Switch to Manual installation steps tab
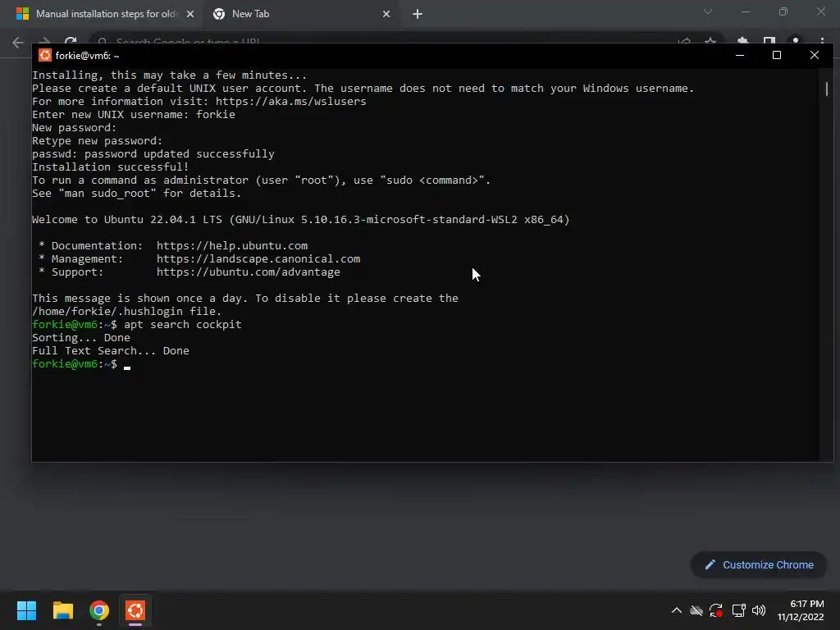This screenshot has width=840, height=630. pyautogui.click(x=107, y=14)
